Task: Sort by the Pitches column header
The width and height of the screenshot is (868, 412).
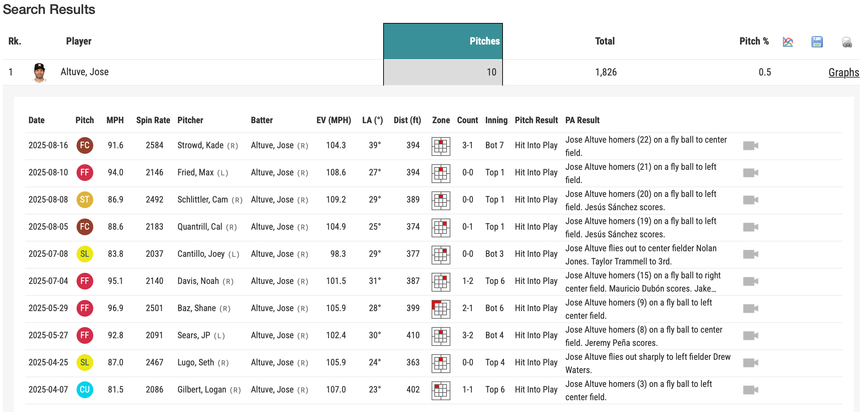Action: (x=484, y=41)
